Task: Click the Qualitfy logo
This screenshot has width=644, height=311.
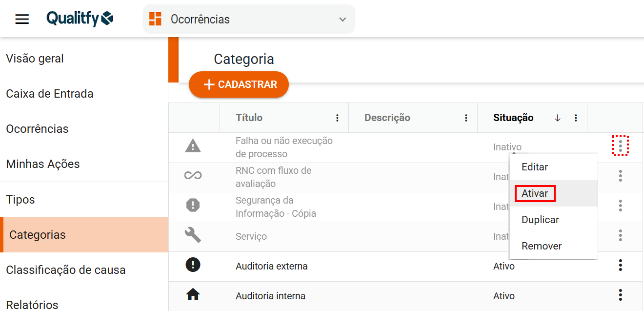Action: tap(80, 19)
